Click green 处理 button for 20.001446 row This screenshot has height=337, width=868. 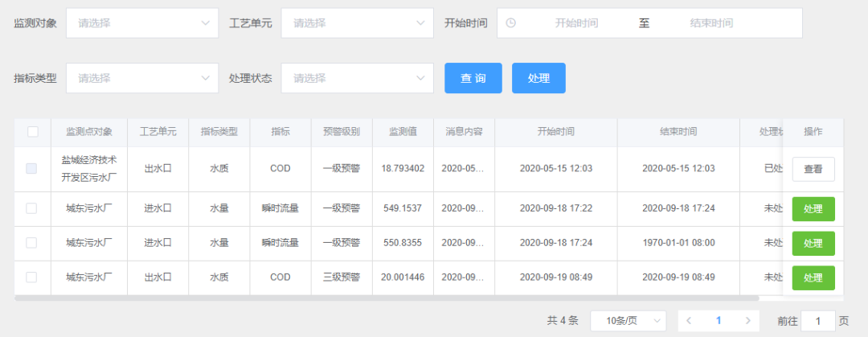813,277
